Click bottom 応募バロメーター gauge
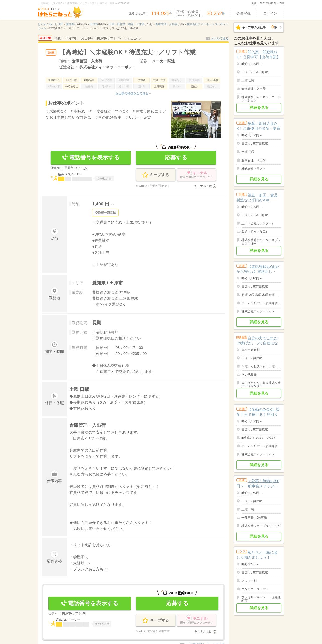The height and width of the screenshot is (644, 322). 72,624
